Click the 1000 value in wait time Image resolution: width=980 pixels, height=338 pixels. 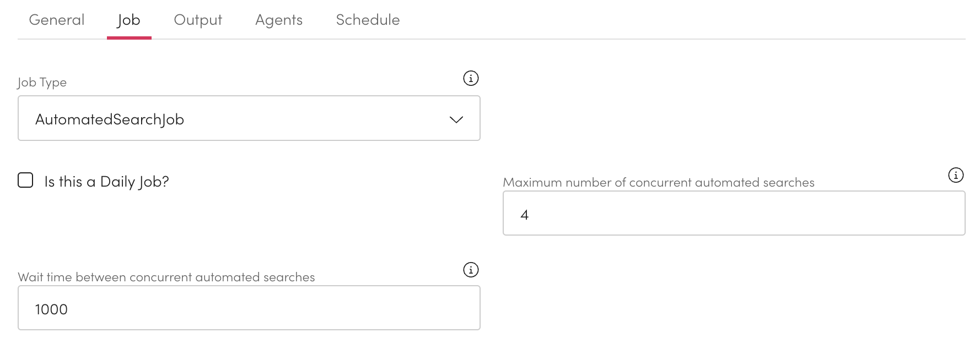point(51,309)
